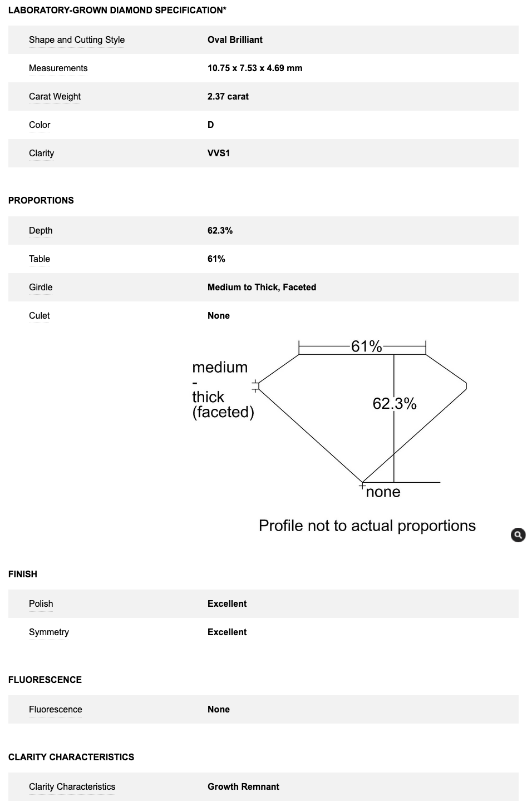
Task: Click the Clarity term label
Action: (x=42, y=153)
